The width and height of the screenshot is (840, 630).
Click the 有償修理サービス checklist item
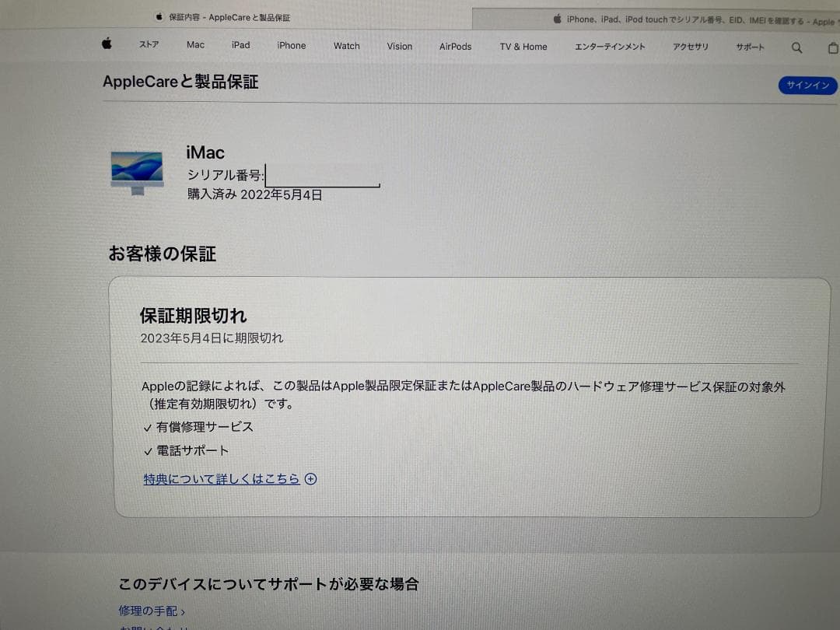[198, 427]
